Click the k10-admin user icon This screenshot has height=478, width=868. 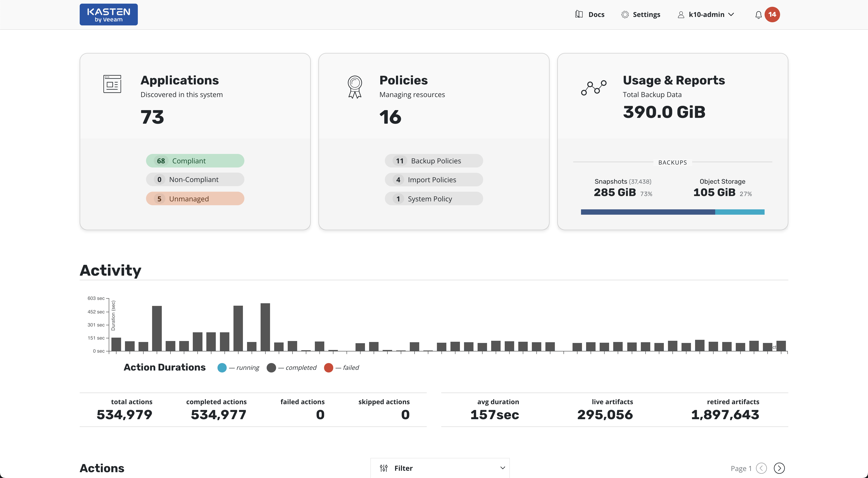(x=681, y=14)
